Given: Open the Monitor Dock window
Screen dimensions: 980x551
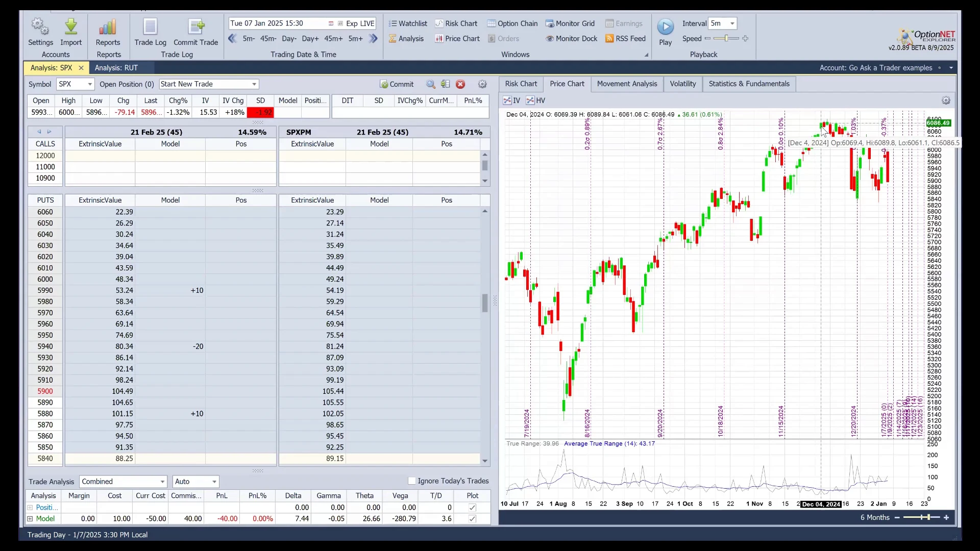Looking at the screenshot, I should pyautogui.click(x=571, y=39).
